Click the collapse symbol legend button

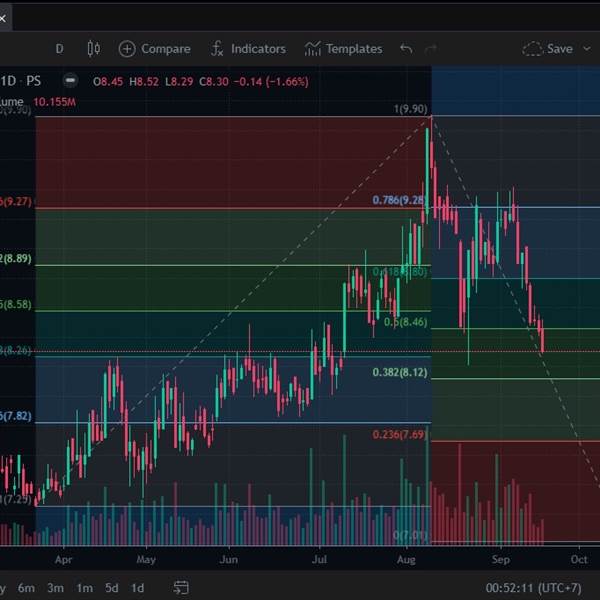(70, 81)
